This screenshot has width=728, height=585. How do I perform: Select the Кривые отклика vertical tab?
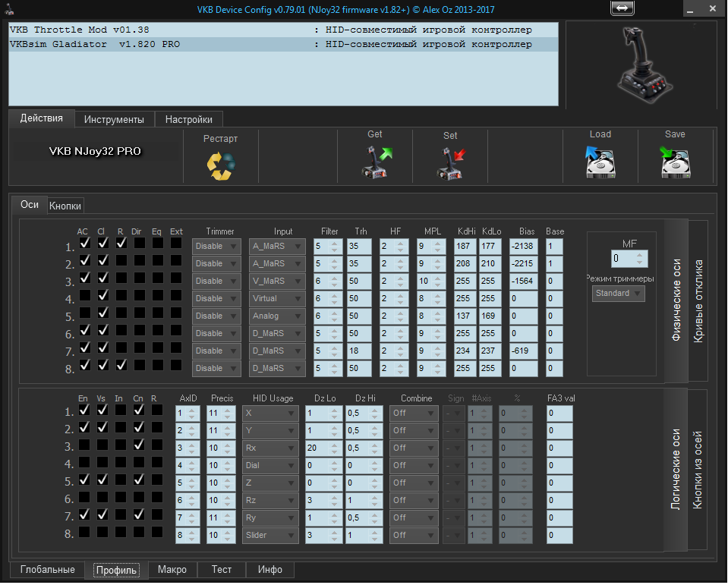[698, 300]
